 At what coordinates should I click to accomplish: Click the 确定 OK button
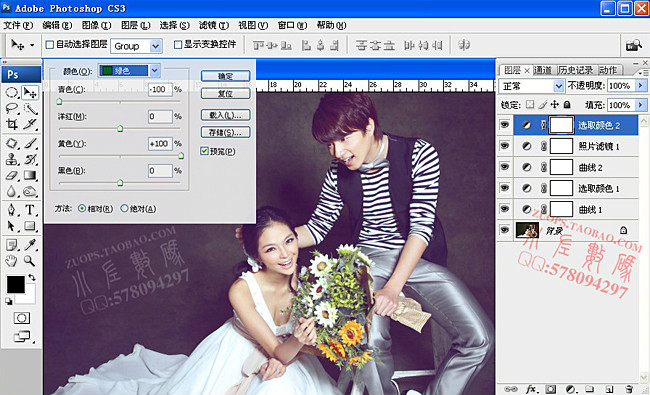click(226, 76)
